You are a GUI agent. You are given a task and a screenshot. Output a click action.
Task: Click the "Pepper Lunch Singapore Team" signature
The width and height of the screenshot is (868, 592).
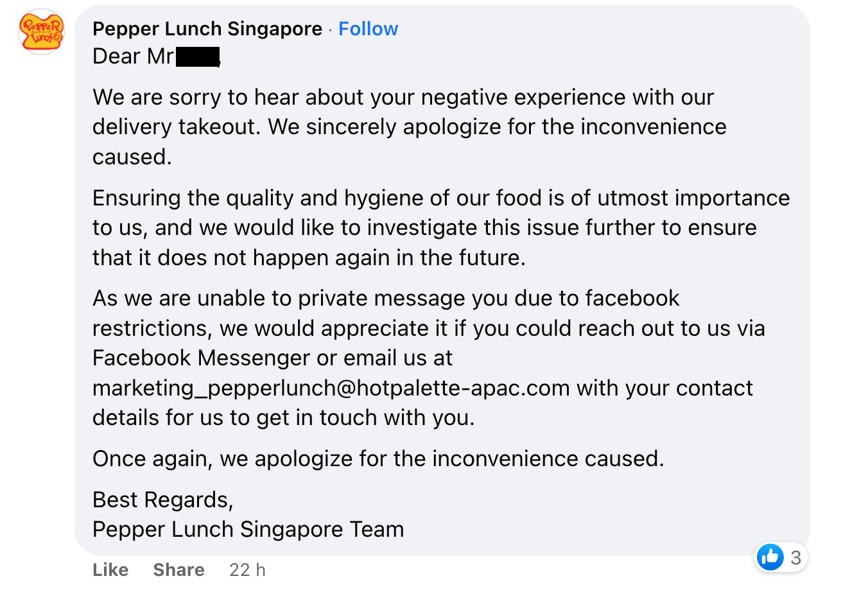[248, 529]
